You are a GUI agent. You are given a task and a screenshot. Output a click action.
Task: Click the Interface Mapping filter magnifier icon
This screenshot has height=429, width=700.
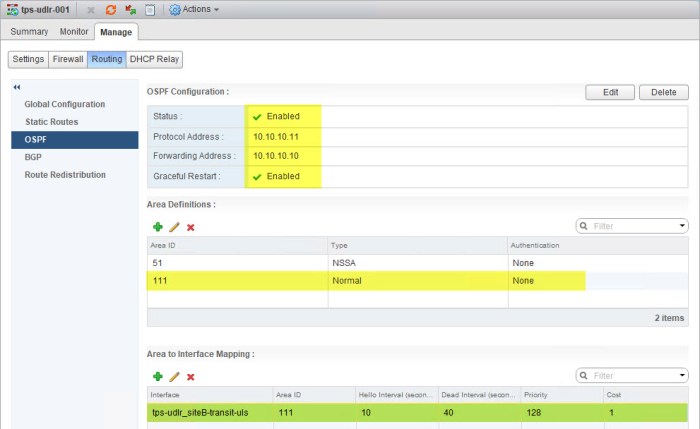tap(583, 375)
